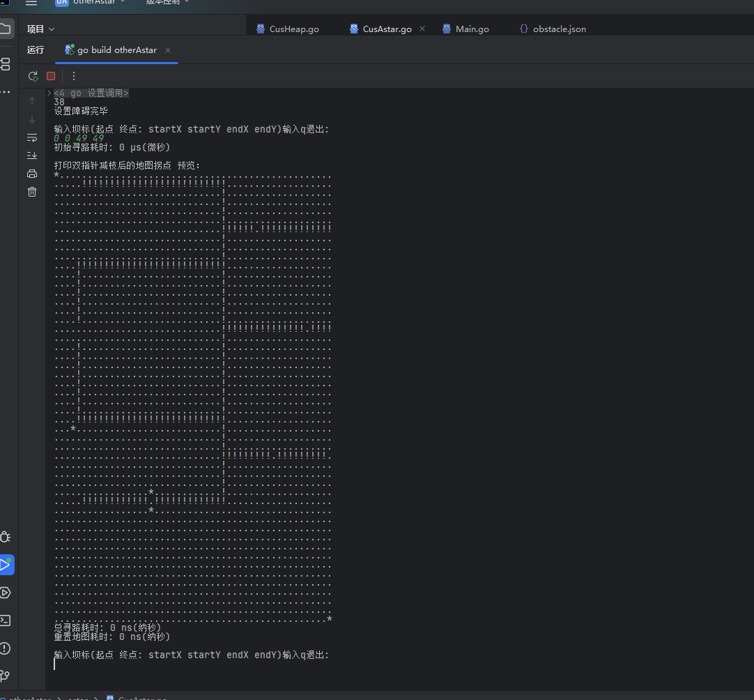Toggle soft-wrap in the console
Image resolution: width=754 pixels, height=700 pixels.
click(32, 137)
